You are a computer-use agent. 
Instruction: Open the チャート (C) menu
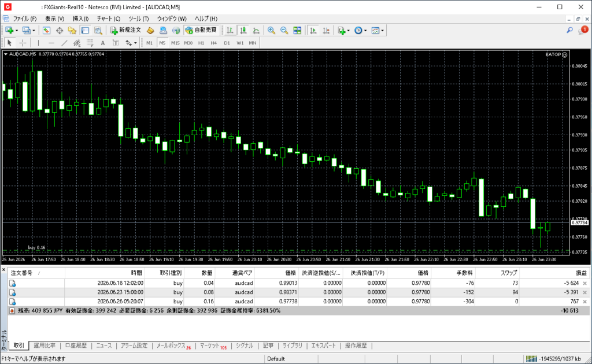click(108, 18)
